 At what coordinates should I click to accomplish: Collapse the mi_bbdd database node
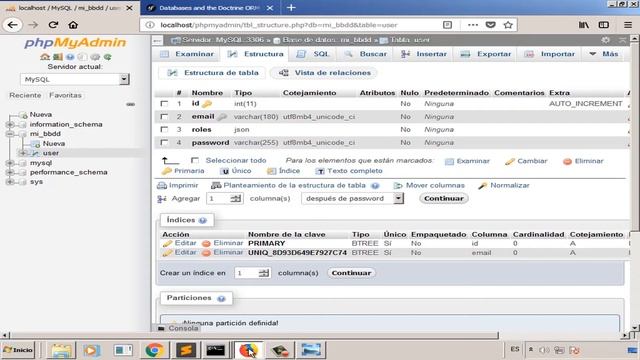11,134
